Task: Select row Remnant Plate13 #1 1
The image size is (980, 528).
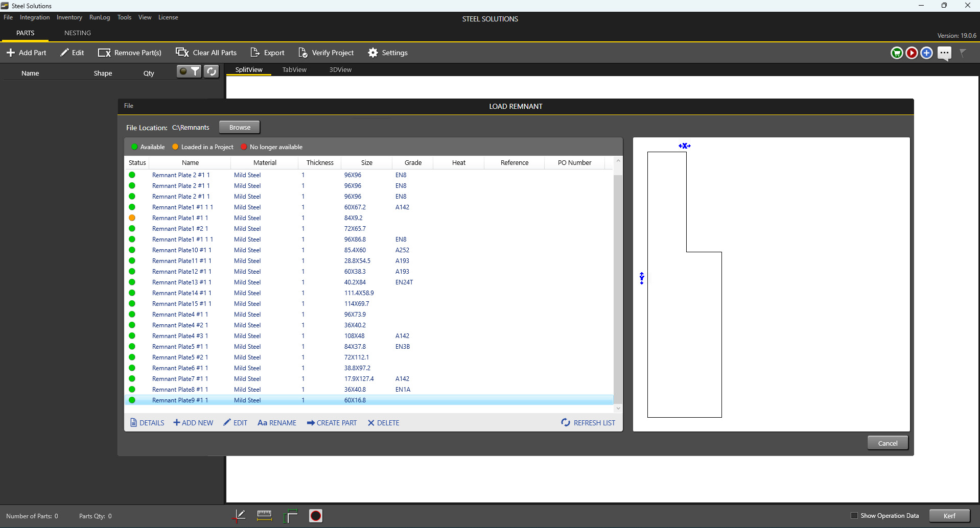Action: 369,282
